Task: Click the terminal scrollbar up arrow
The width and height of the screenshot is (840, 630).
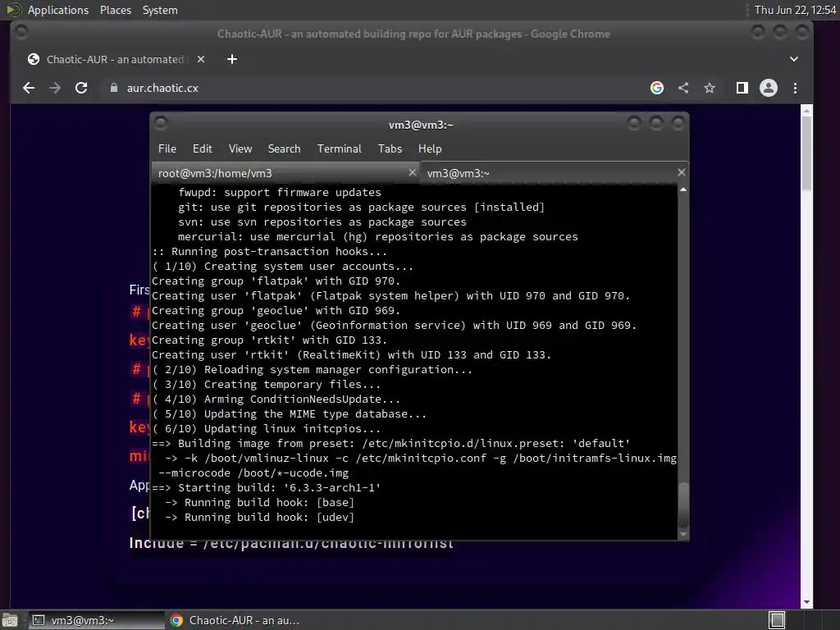Action: click(x=683, y=189)
